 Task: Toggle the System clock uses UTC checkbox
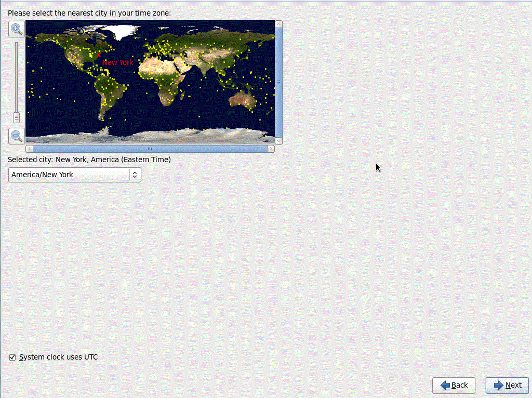(x=12, y=357)
